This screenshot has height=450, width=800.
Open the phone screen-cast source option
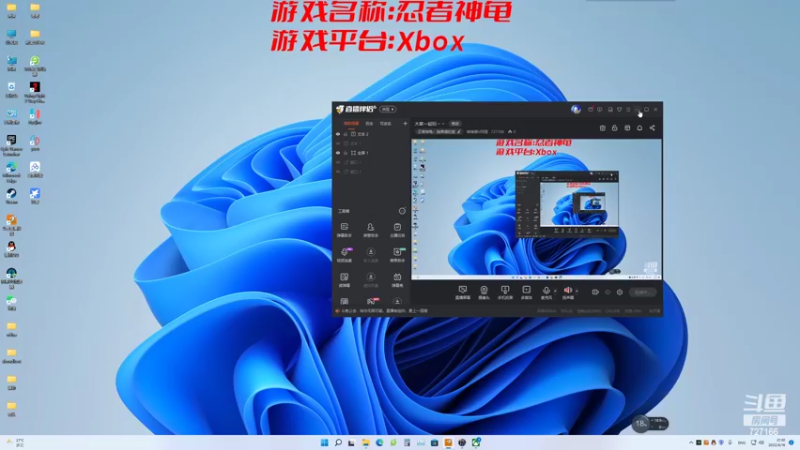click(505, 292)
